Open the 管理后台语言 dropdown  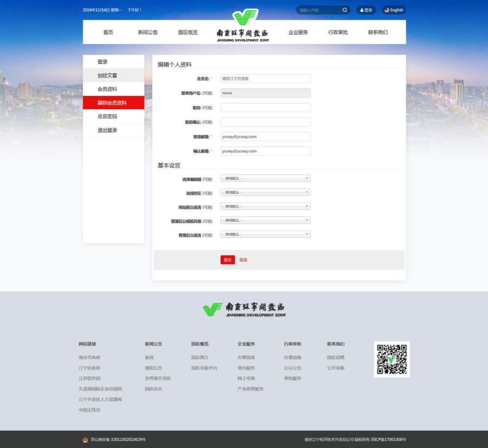pyautogui.click(x=265, y=234)
